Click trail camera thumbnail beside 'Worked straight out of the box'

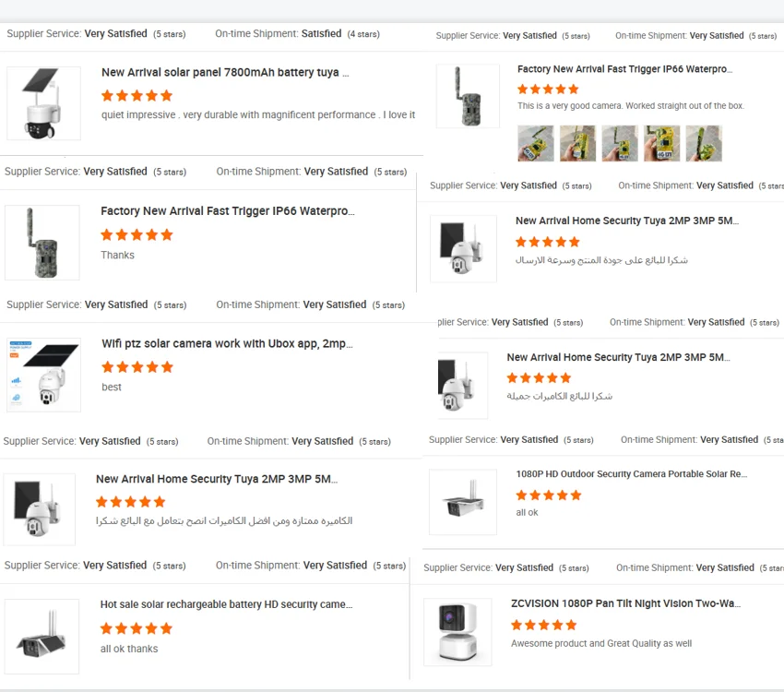point(461,96)
